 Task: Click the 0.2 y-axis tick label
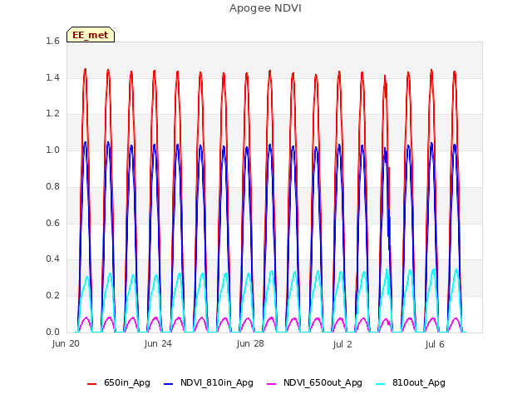52,296
